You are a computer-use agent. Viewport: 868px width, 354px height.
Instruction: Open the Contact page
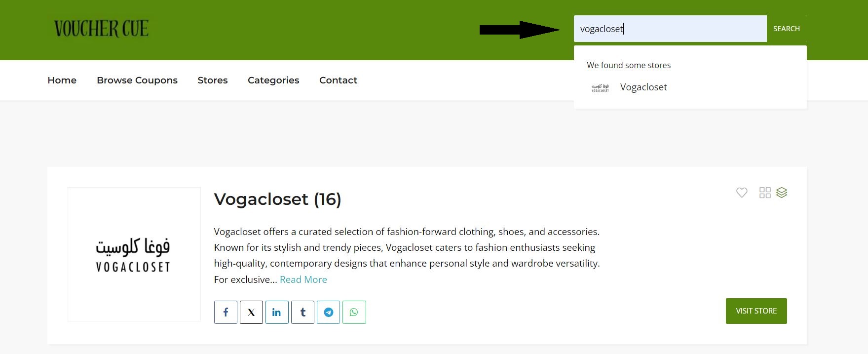(x=338, y=80)
